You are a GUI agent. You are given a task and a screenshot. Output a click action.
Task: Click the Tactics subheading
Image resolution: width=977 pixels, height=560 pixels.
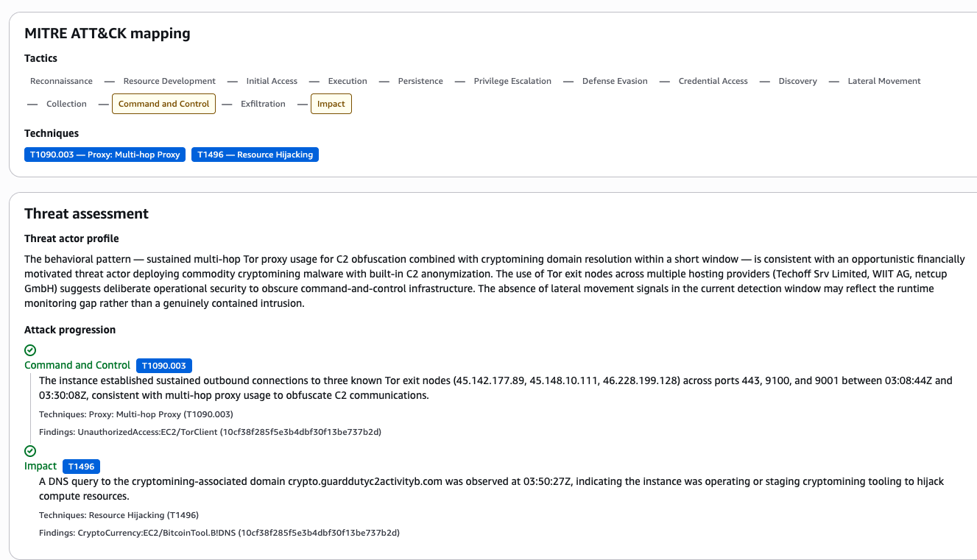click(40, 58)
